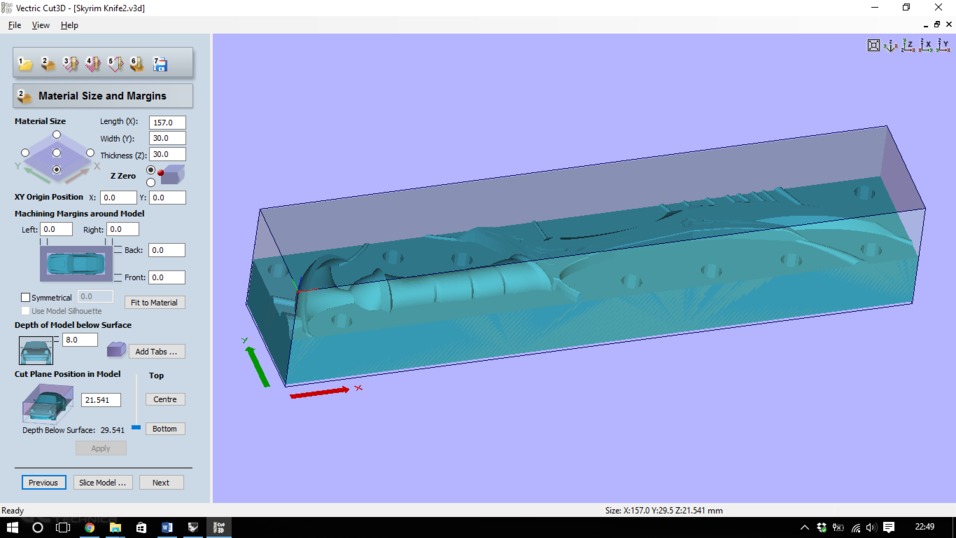Image resolution: width=956 pixels, height=538 pixels.
Task: Click the Right margin input field
Action: tap(123, 229)
